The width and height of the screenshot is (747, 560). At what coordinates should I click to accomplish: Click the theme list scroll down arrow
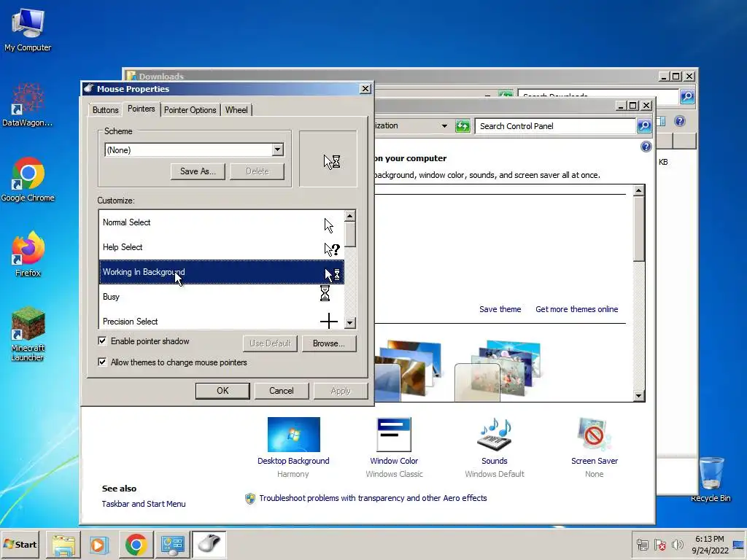pos(639,396)
